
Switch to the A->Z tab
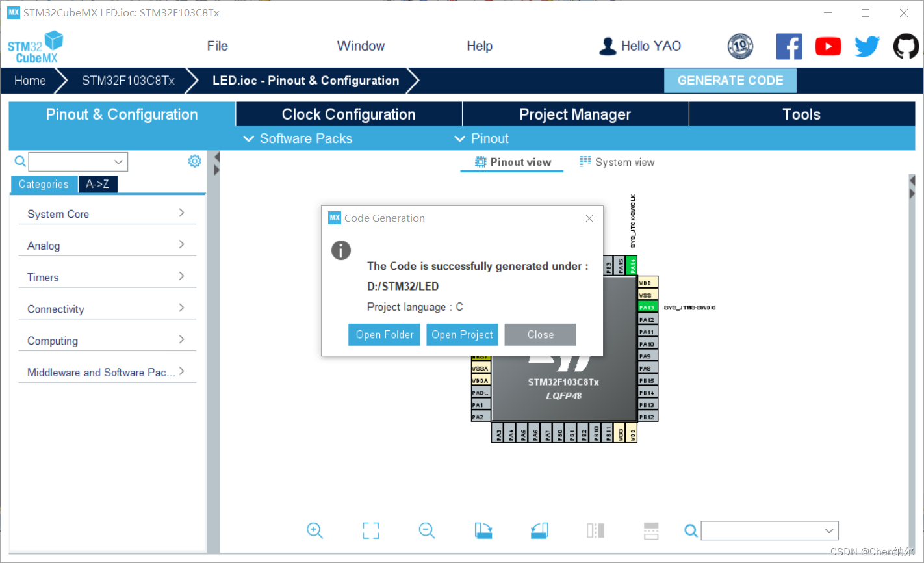pos(97,184)
